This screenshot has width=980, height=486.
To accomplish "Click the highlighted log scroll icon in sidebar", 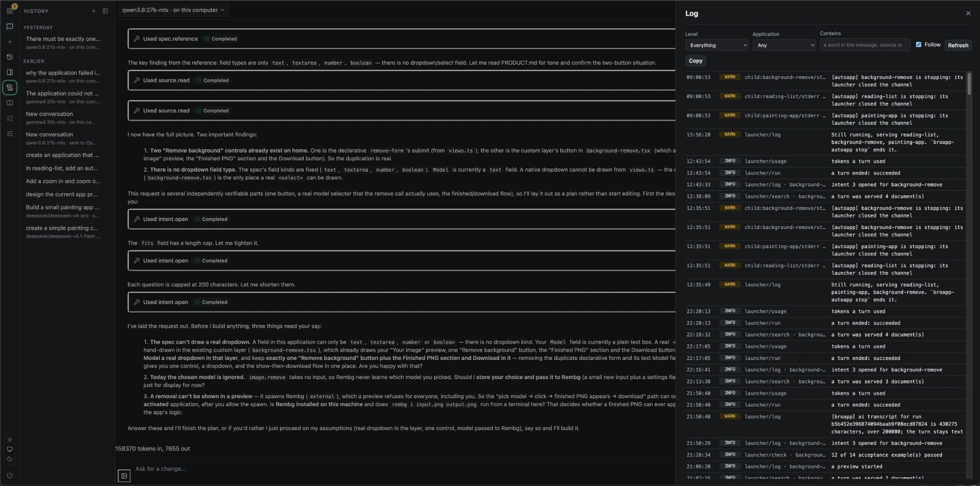I will pos(10,88).
